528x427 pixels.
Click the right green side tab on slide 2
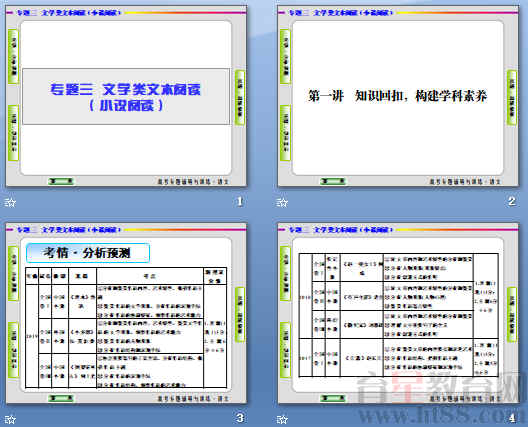pyautogui.click(x=512, y=98)
